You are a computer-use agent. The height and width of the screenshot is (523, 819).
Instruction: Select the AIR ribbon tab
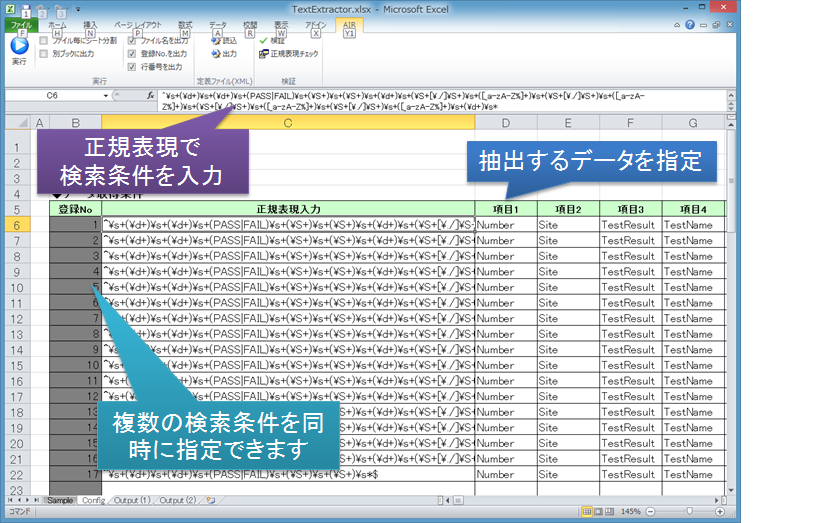coord(349,25)
